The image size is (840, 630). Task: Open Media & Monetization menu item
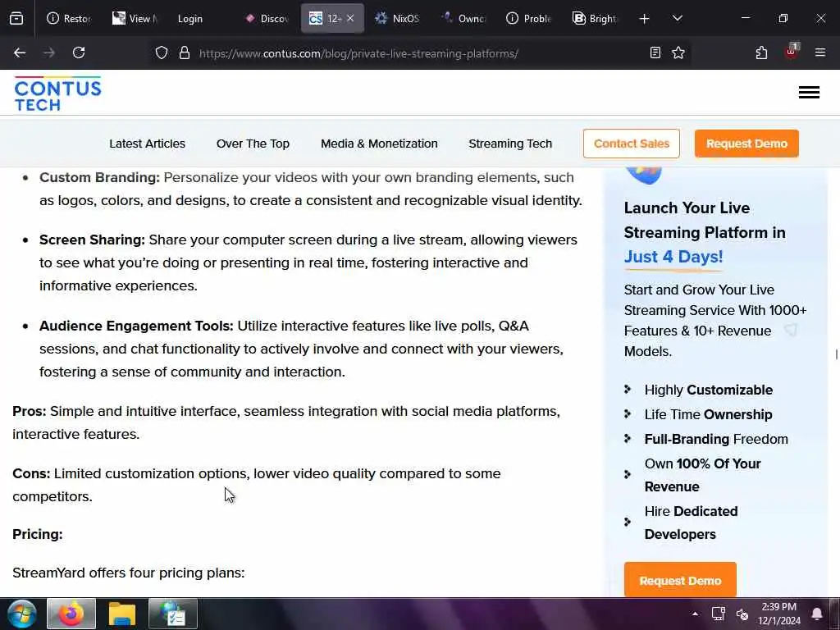coord(379,144)
